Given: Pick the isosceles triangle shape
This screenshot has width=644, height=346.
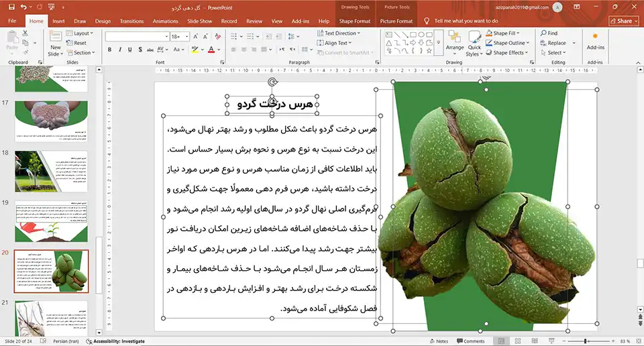Looking at the screenshot, I should pos(388,43).
